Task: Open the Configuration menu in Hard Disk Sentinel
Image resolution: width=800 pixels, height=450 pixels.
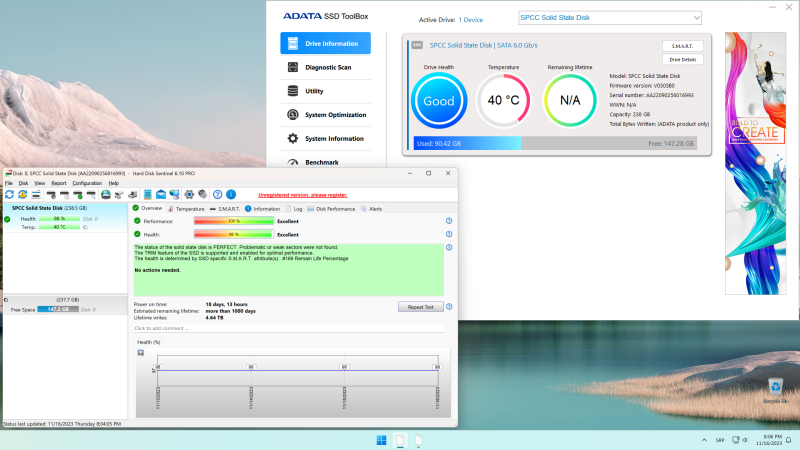Action: [x=87, y=183]
